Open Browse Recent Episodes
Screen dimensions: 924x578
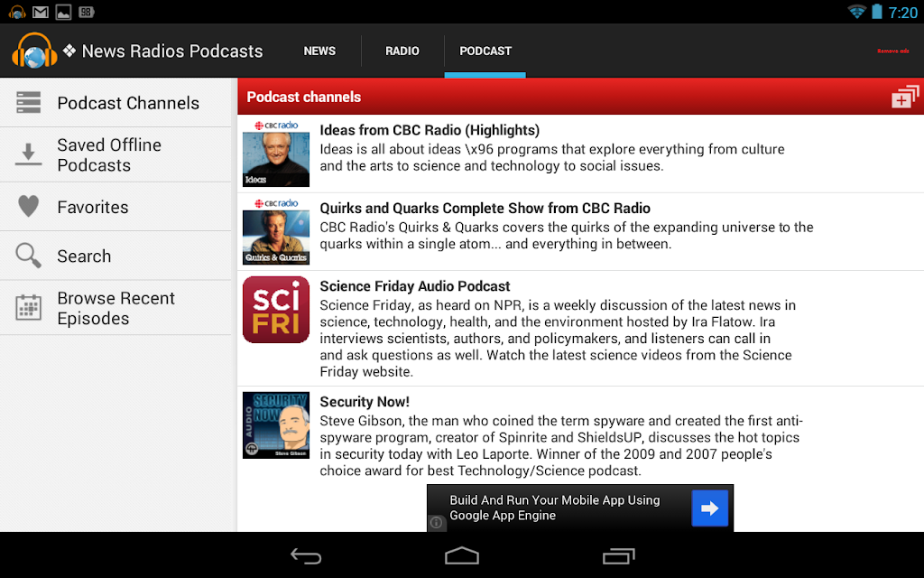(115, 308)
